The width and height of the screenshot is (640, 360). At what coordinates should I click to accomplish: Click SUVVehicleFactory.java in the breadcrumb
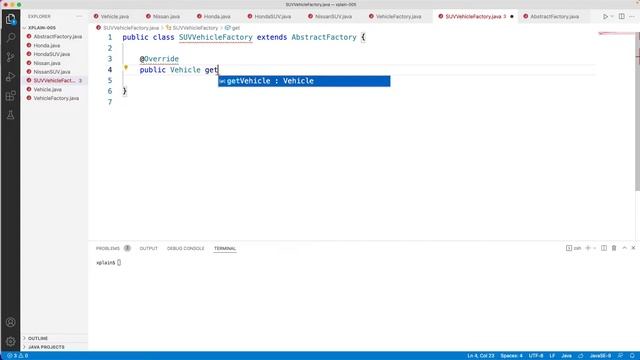pyautogui.click(x=131, y=28)
